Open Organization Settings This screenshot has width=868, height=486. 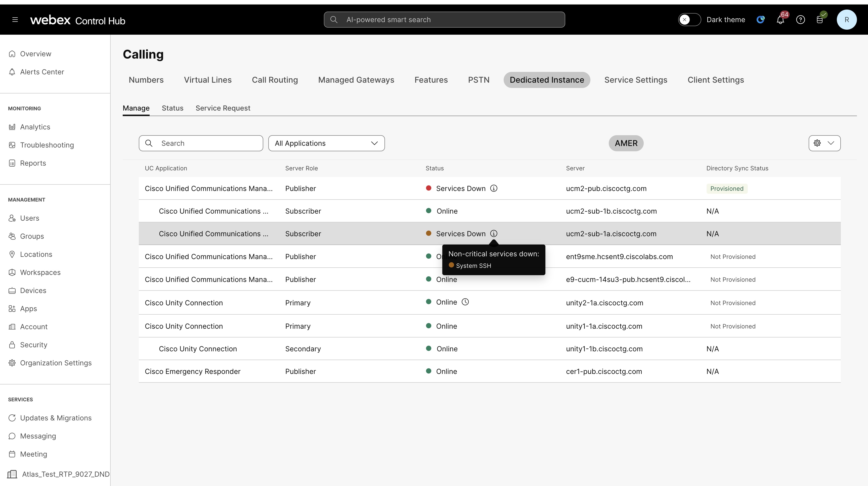point(56,363)
